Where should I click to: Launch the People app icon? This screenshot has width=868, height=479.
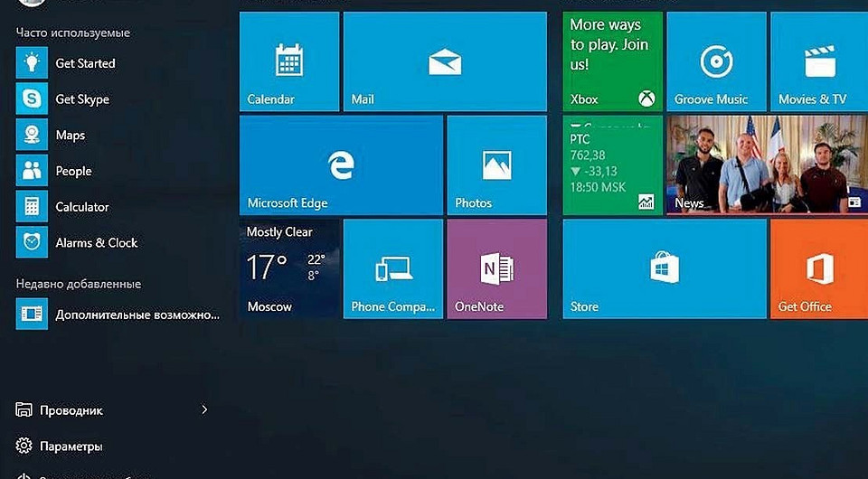click(x=32, y=171)
